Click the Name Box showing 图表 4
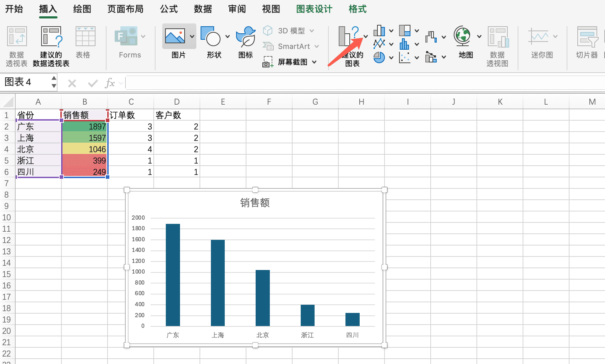The width and height of the screenshot is (605, 364). (x=25, y=82)
